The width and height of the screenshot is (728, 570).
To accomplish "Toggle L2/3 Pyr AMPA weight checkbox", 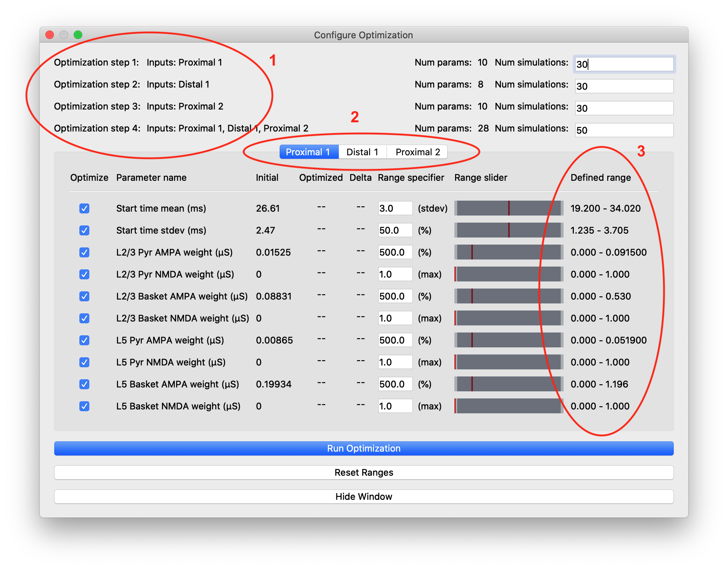I will click(x=84, y=252).
